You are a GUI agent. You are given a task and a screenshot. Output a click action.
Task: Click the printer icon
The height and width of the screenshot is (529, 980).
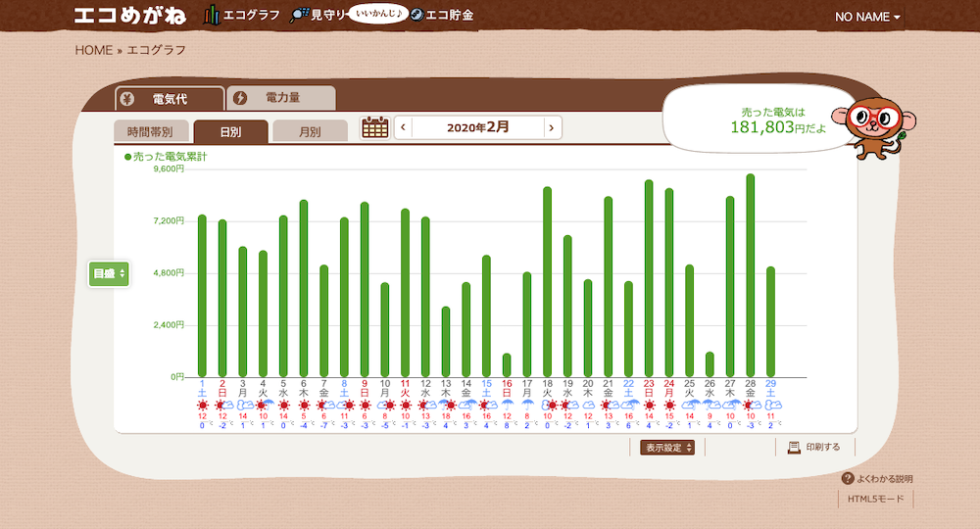tap(794, 447)
